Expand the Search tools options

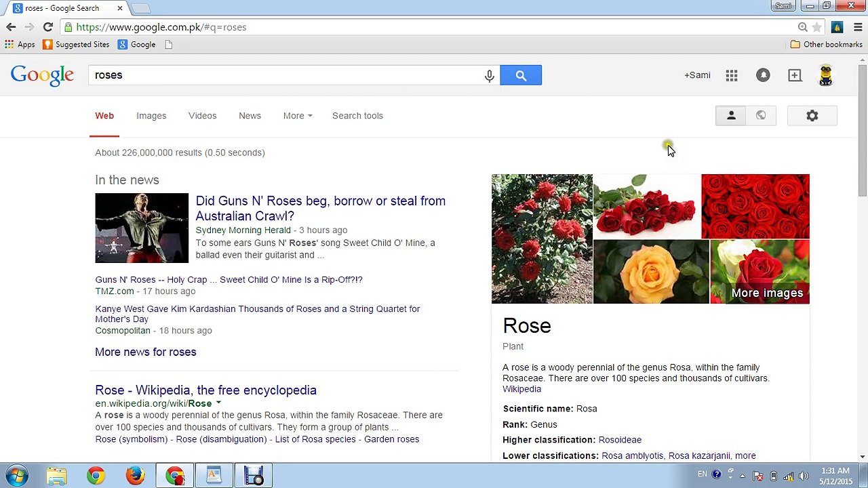point(357,116)
